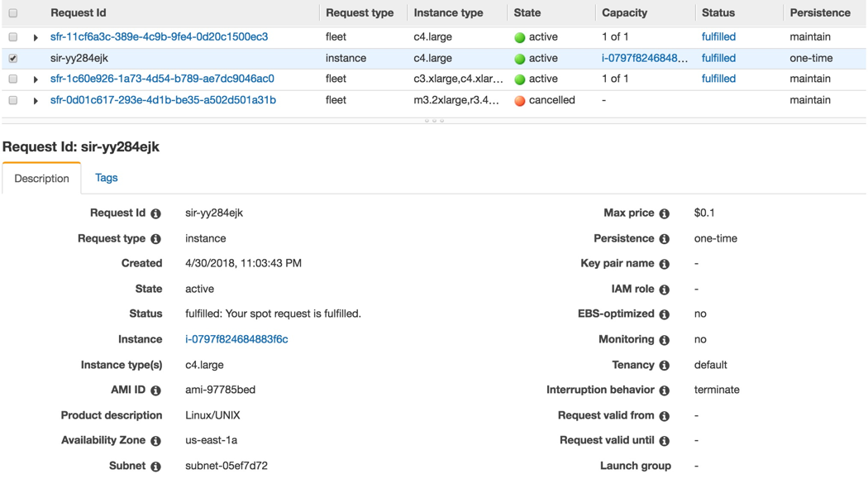The width and height of the screenshot is (868, 479).
Task: Click instance type cell c3.xlarge,c4.xlar…
Action: (x=458, y=79)
